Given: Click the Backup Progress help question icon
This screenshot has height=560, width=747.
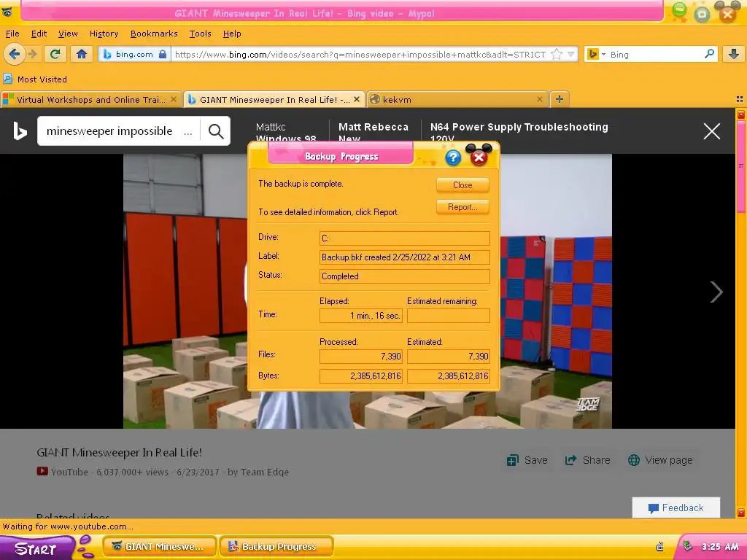Looking at the screenshot, I should (x=453, y=157).
